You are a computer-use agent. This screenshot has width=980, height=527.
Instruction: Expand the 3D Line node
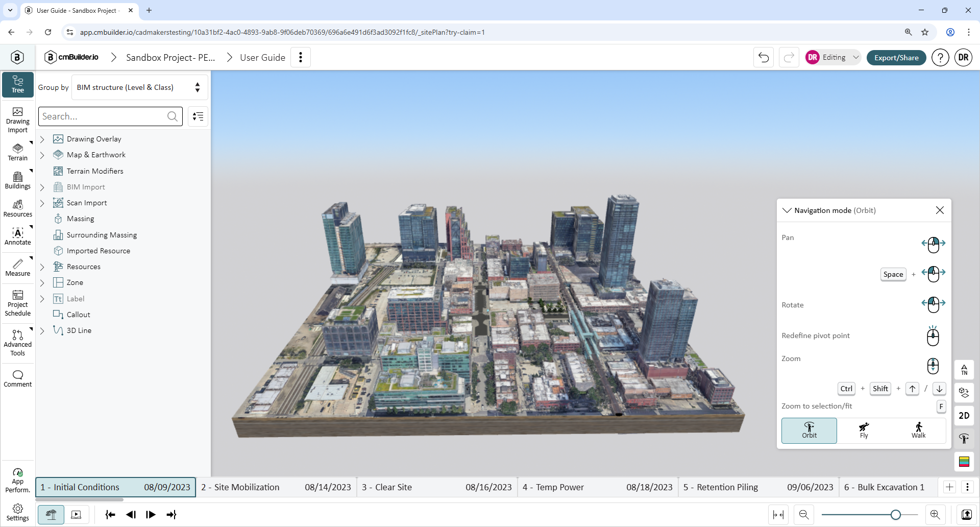click(42, 330)
